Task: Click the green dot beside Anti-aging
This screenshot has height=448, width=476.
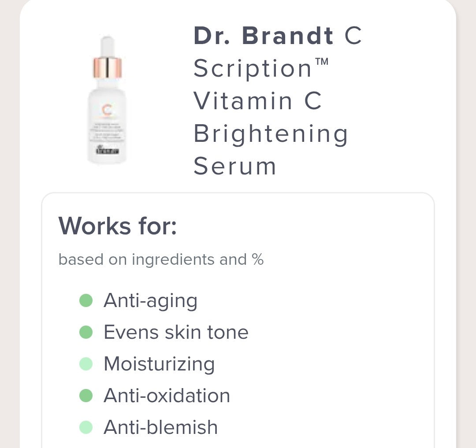Action: 86,301
